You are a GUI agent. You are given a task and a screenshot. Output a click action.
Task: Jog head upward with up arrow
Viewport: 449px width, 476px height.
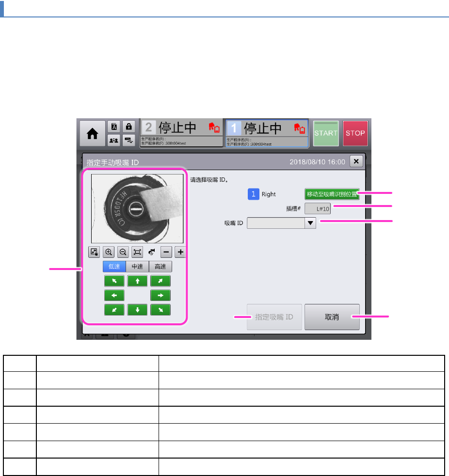pos(137,281)
